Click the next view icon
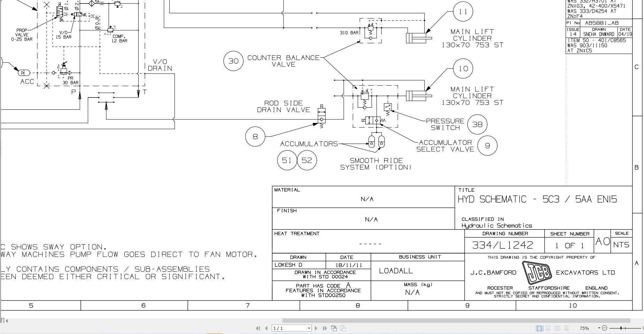644x334 pixels. pyautogui.click(x=343, y=328)
